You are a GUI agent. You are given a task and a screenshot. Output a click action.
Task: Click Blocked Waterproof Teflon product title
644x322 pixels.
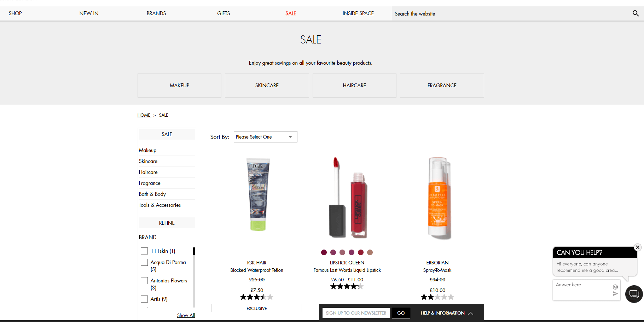click(257, 270)
